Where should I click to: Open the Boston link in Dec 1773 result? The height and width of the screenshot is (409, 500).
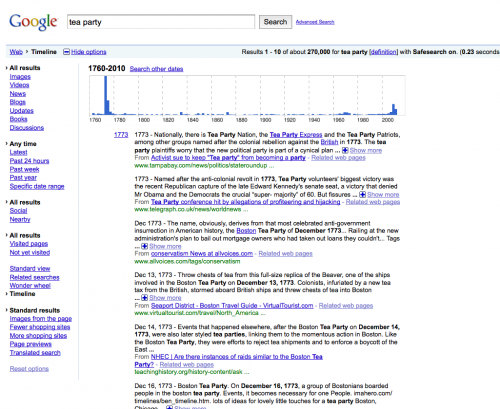[246, 231]
